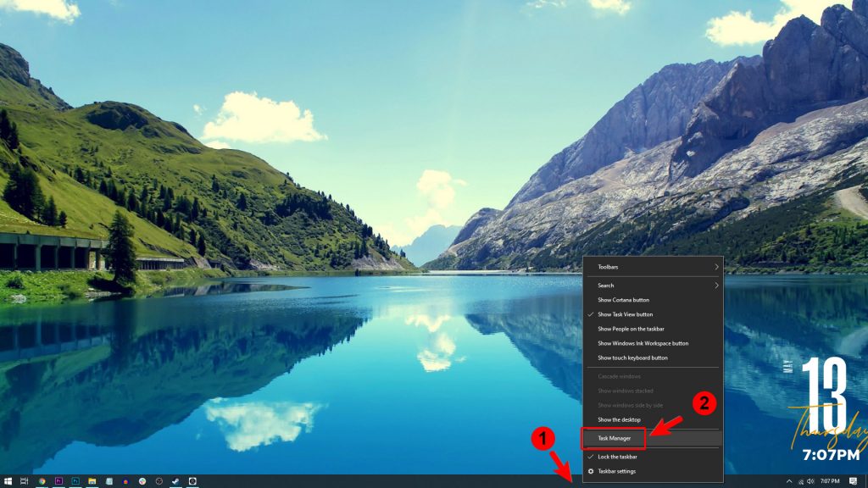
Task: Click the gear icon beside Taskbar settings
Action: (591, 471)
